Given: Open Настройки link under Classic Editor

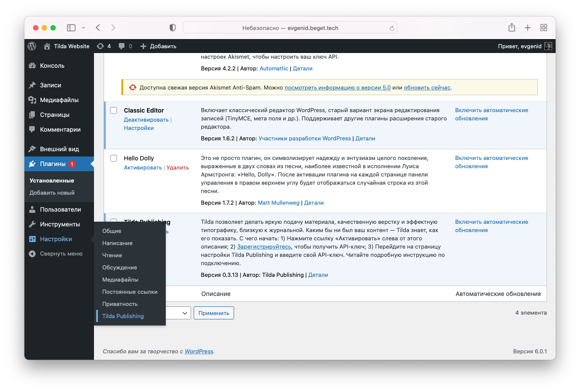Looking at the screenshot, I should tap(139, 128).
